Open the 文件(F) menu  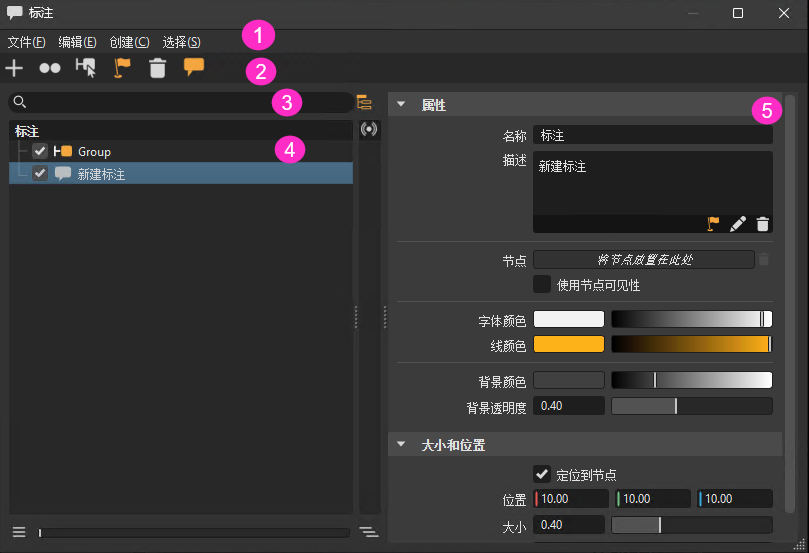coord(26,42)
